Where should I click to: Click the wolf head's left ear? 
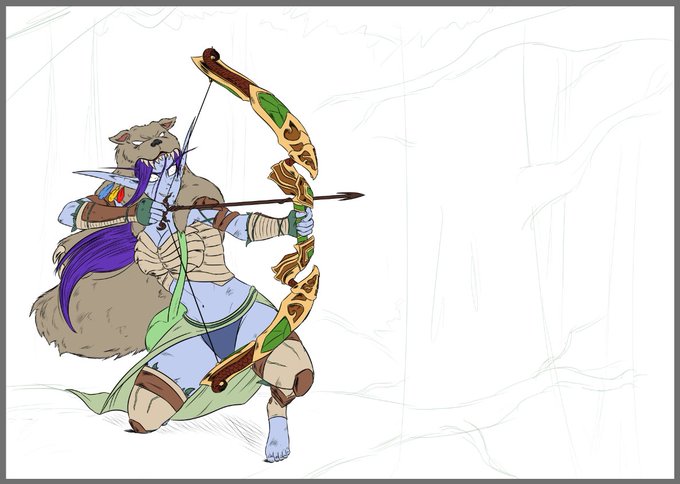[x=120, y=138]
